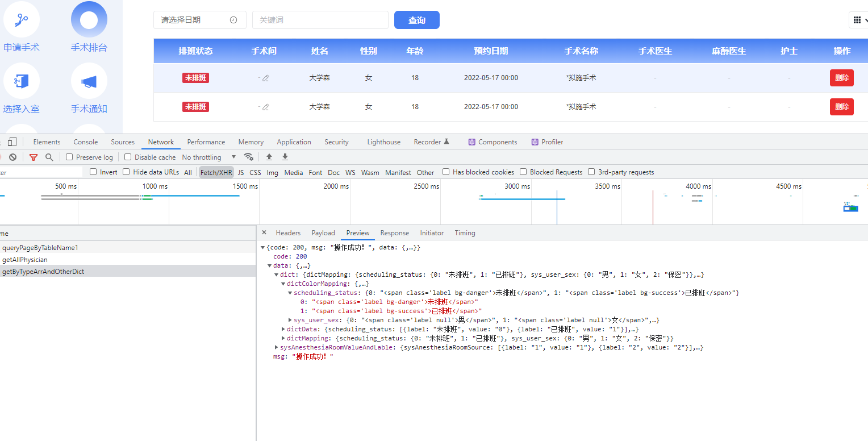Enable the Preserve log checkbox
Viewport: 868px width, 441px height.
[x=69, y=157]
